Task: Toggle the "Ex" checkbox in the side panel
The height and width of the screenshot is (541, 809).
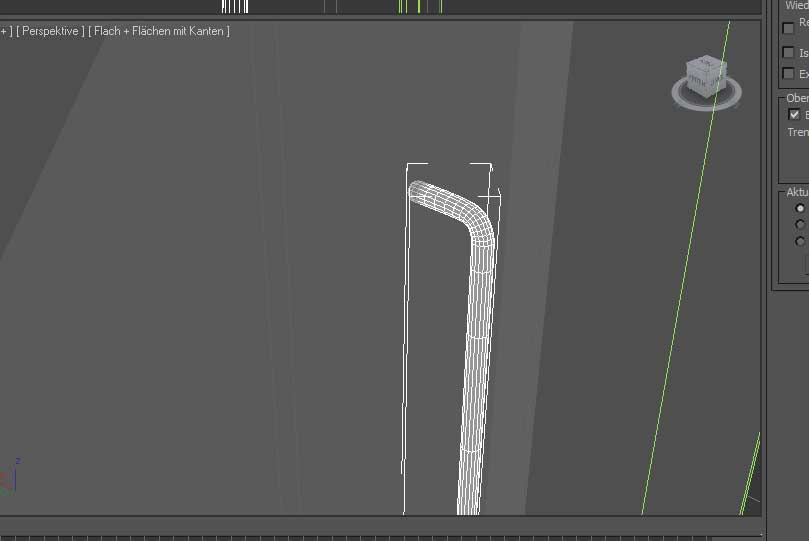Action: pos(789,74)
